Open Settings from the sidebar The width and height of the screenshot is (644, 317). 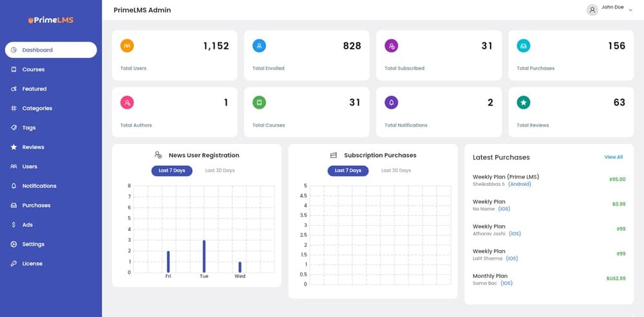point(33,244)
